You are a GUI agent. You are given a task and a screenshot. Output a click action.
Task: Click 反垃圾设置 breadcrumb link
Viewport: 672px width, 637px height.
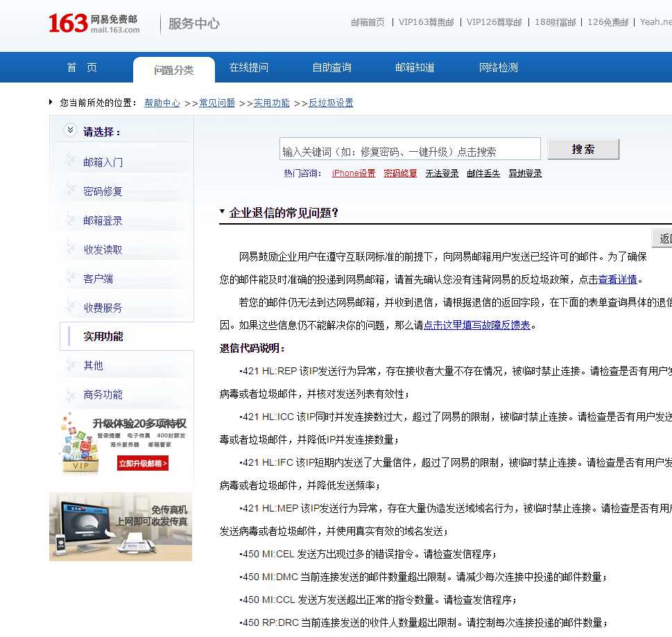331,103
